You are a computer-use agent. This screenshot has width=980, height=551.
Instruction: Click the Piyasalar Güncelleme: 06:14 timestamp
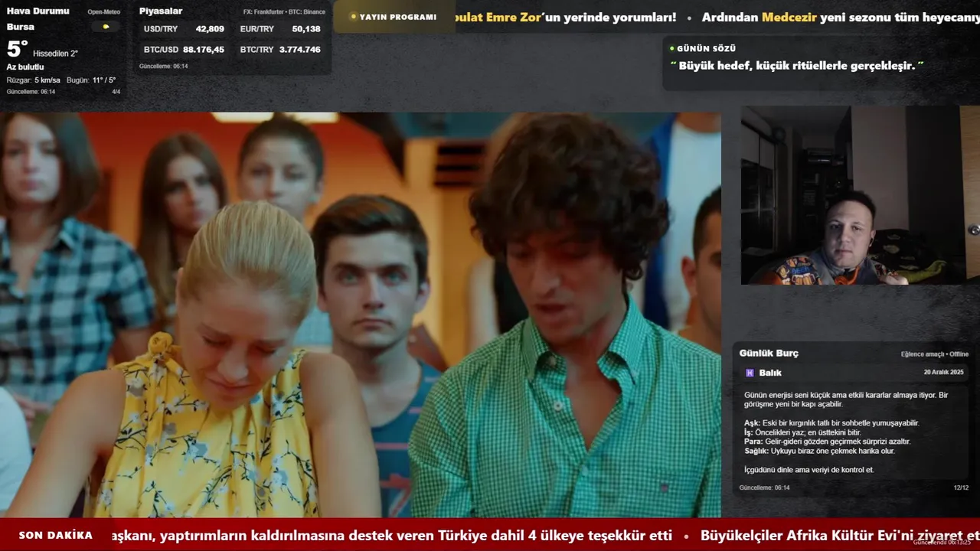click(163, 67)
